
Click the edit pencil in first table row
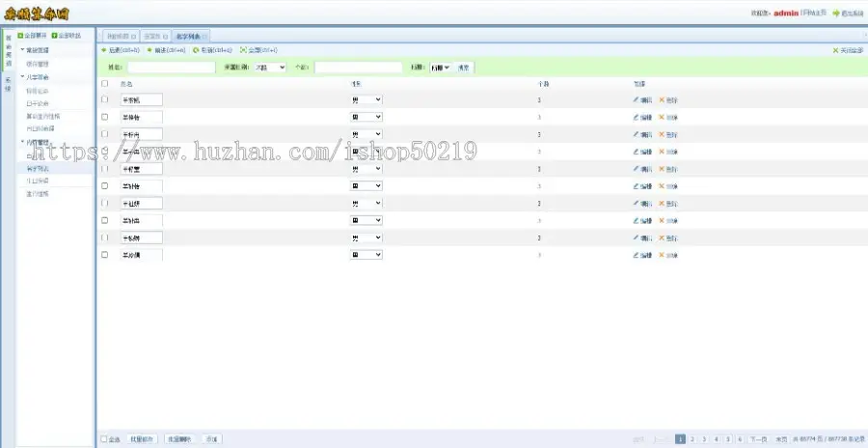click(637, 99)
